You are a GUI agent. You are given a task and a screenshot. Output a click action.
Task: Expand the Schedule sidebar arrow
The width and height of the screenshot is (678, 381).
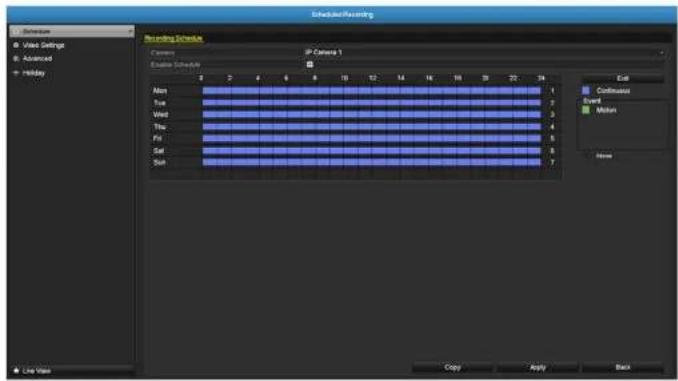[x=130, y=32]
